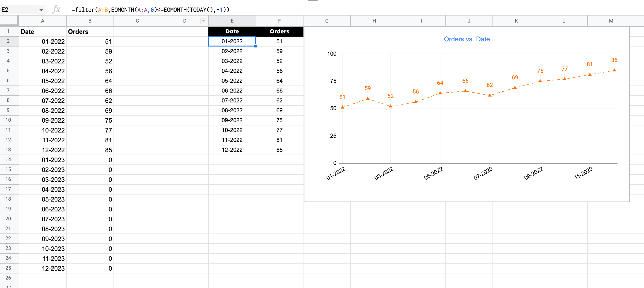Viewport: 644px width, 288px height.
Task: Click cell E6 with 05-2022
Action: (232, 81)
